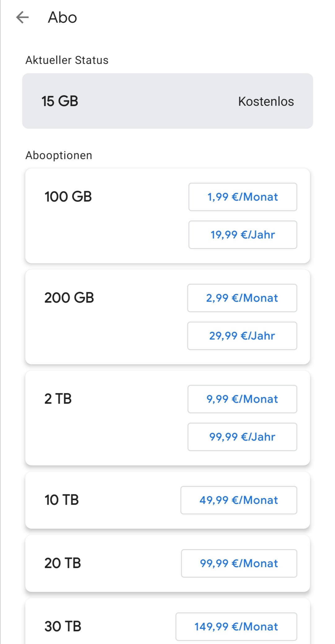Image resolution: width=335 pixels, height=644 pixels.
Task: Tap the 20 TB plan label
Action: click(x=63, y=563)
